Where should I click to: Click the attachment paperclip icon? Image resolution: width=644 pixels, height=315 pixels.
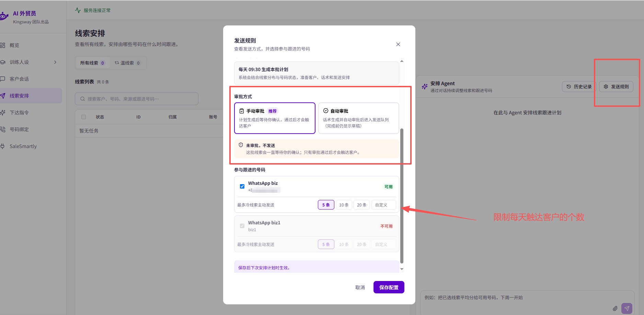pos(615,308)
